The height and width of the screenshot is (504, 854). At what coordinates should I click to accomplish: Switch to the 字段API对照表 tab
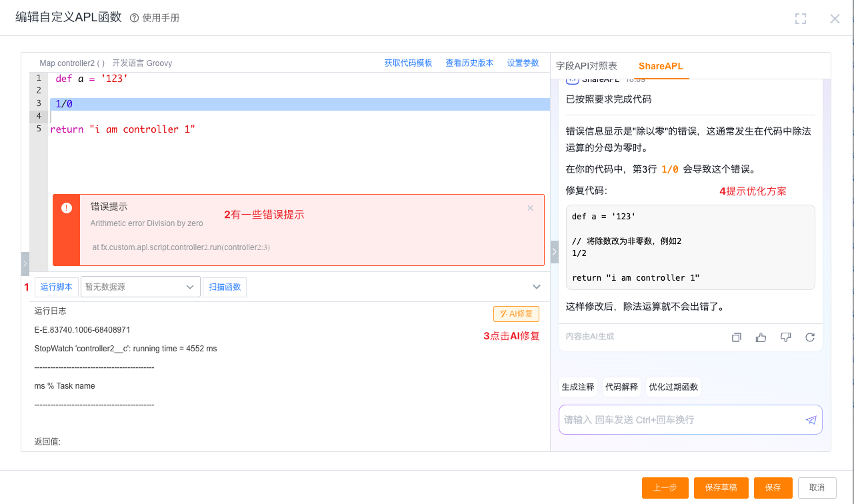[587, 66]
